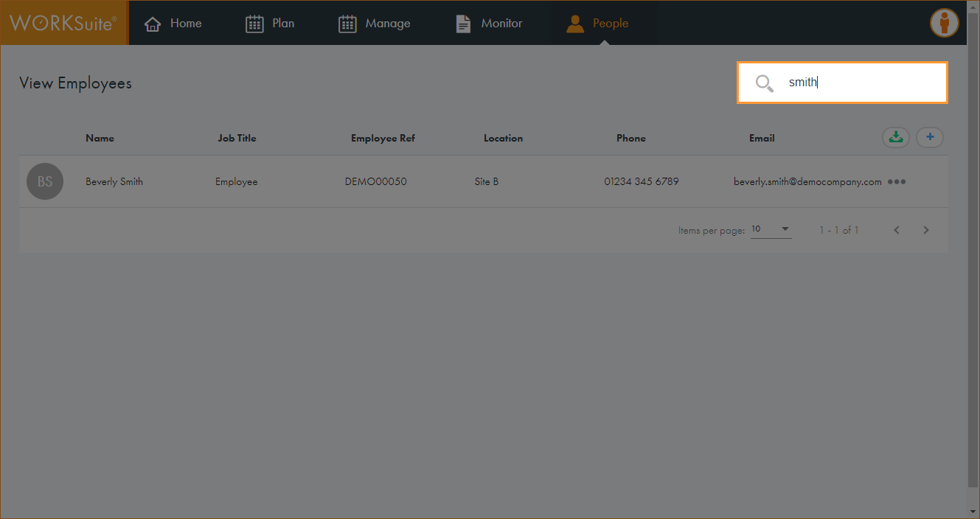Open Beverly Smith's employee record
This screenshot has width=980, height=519.
(114, 181)
